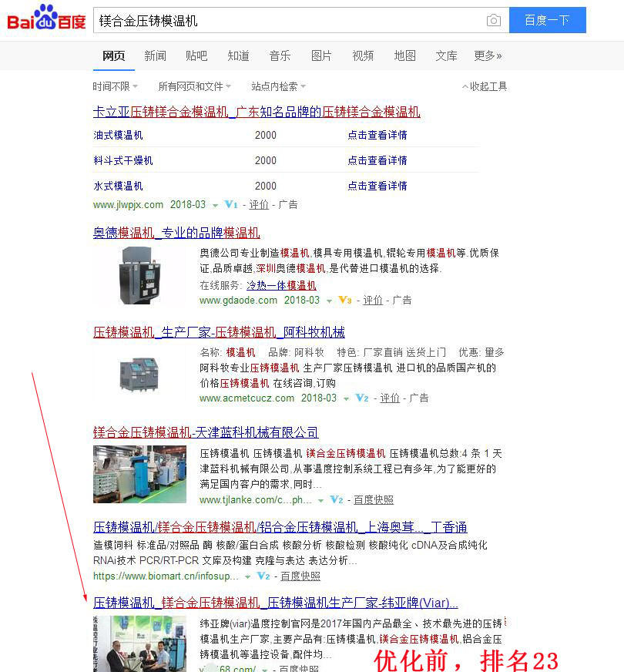Open the 所有网页和文件 dropdown
Image resolution: width=624 pixels, height=672 pixels.
pos(194,86)
